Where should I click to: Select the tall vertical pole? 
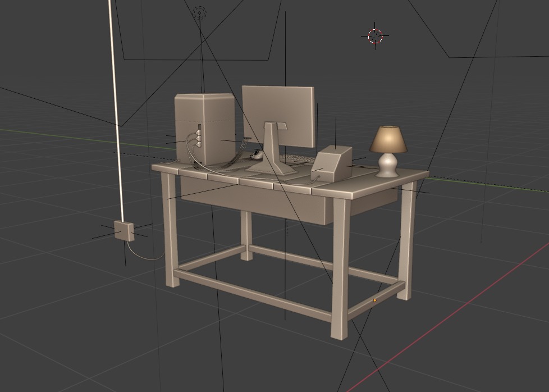116,110
